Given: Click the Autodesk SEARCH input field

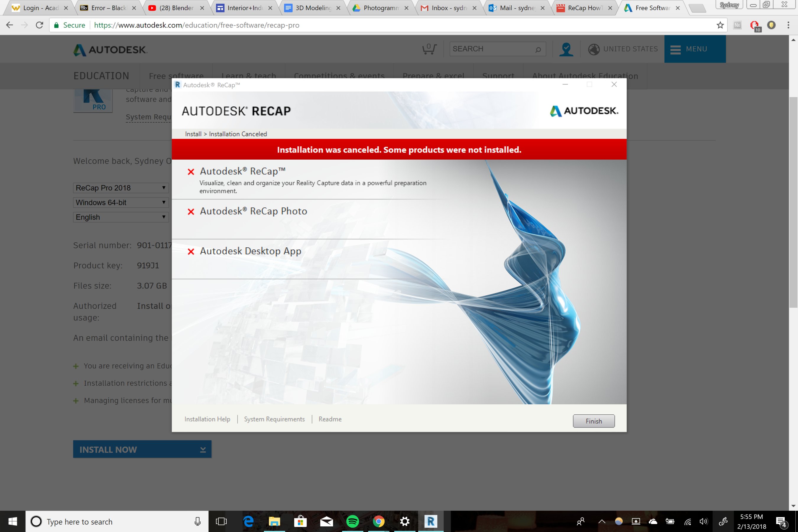Looking at the screenshot, I should (x=492, y=49).
